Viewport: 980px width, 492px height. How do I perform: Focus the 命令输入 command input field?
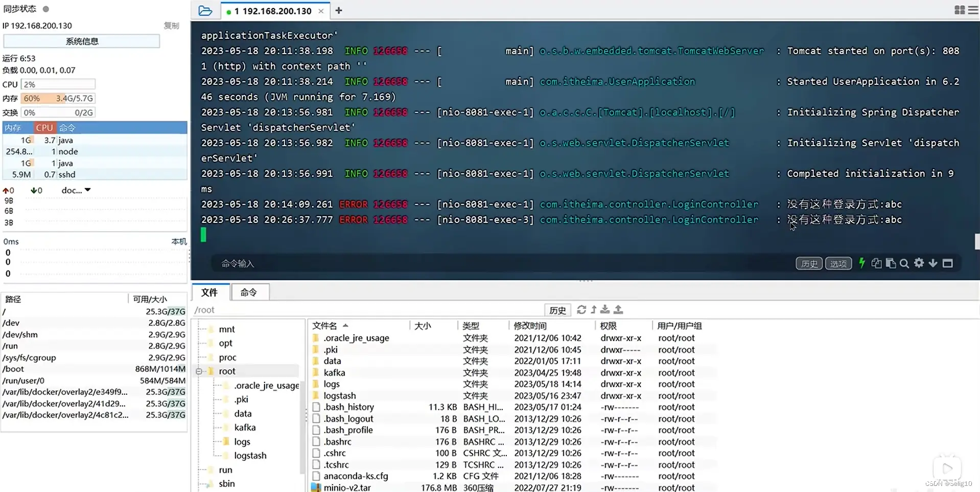[x=501, y=263]
